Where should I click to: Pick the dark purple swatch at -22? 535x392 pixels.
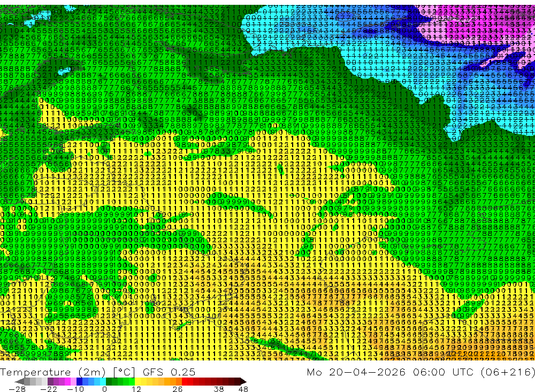[50, 382]
